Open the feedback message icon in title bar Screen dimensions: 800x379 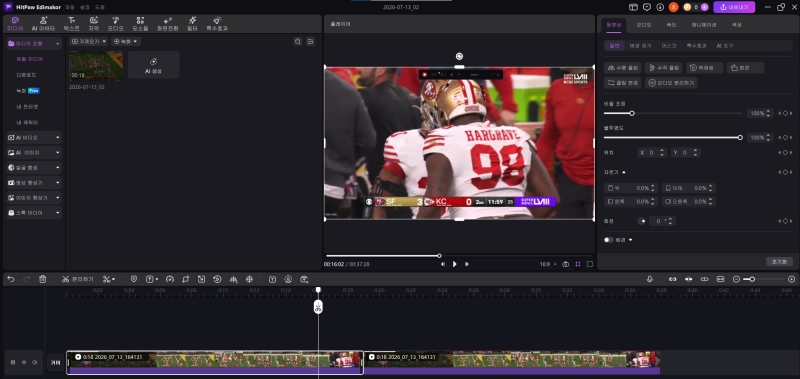646,7
